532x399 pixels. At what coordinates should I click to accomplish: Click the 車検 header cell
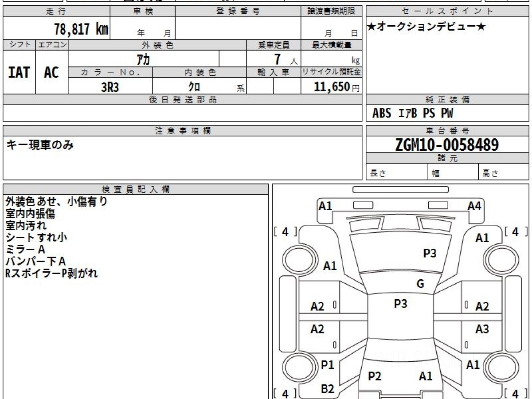[x=143, y=12]
